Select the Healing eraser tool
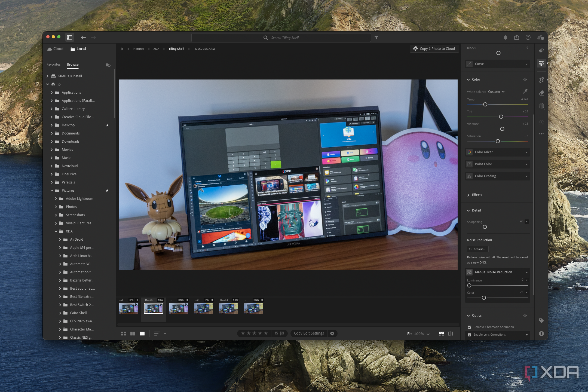 (541, 93)
